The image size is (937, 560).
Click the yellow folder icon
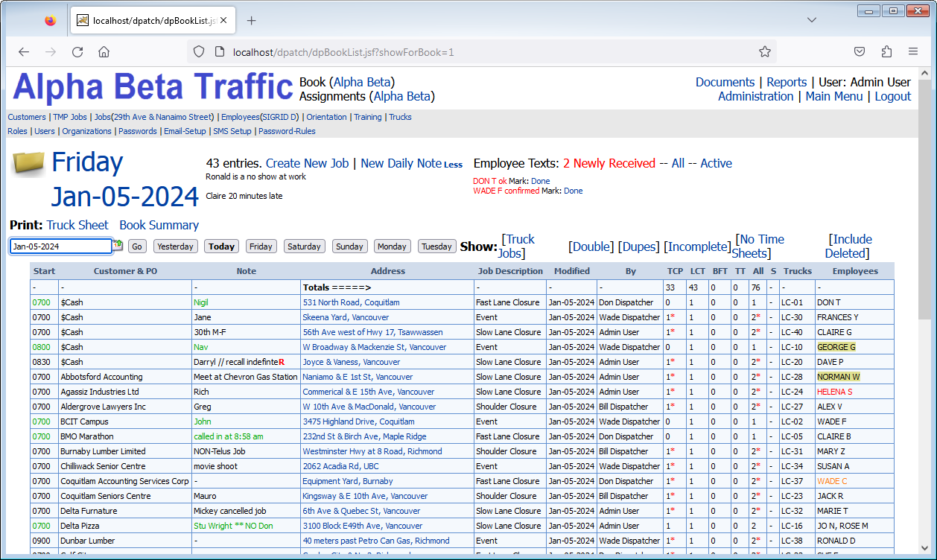click(28, 163)
